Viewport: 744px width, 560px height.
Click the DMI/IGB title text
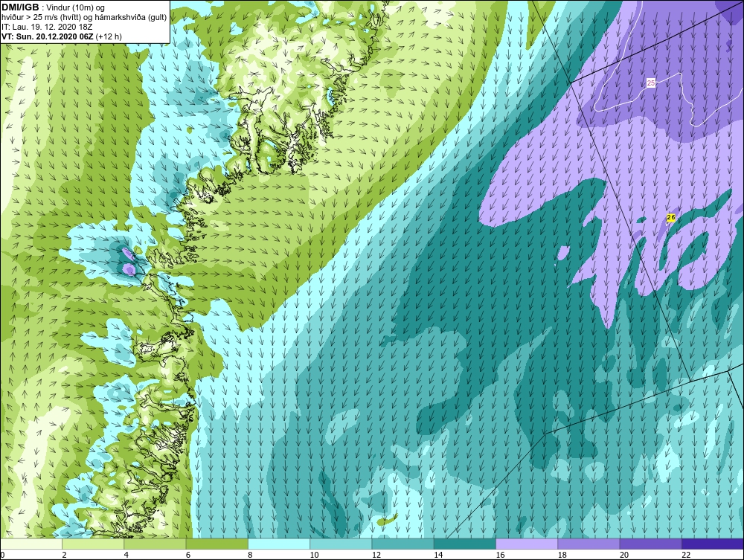(20, 7)
